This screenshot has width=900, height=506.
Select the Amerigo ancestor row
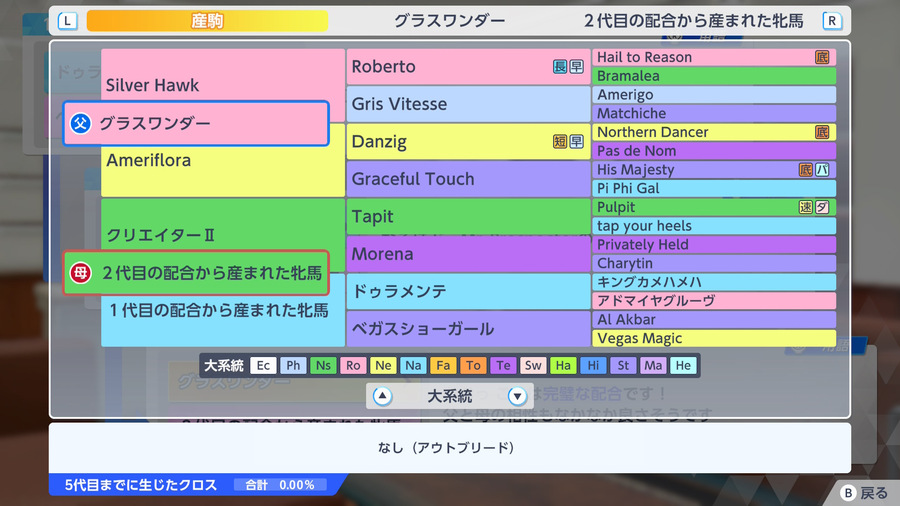(714, 95)
